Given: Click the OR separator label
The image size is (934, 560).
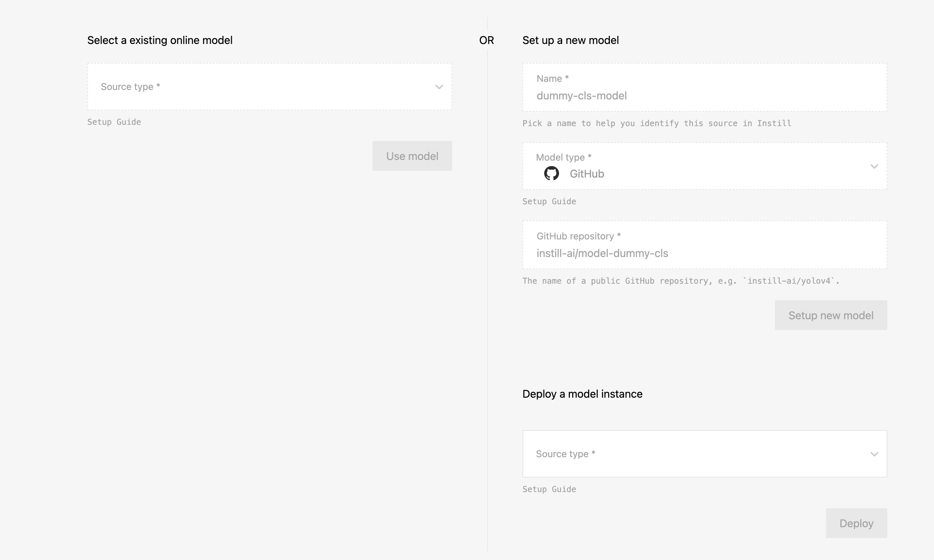Looking at the screenshot, I should [x=487, y=40].
